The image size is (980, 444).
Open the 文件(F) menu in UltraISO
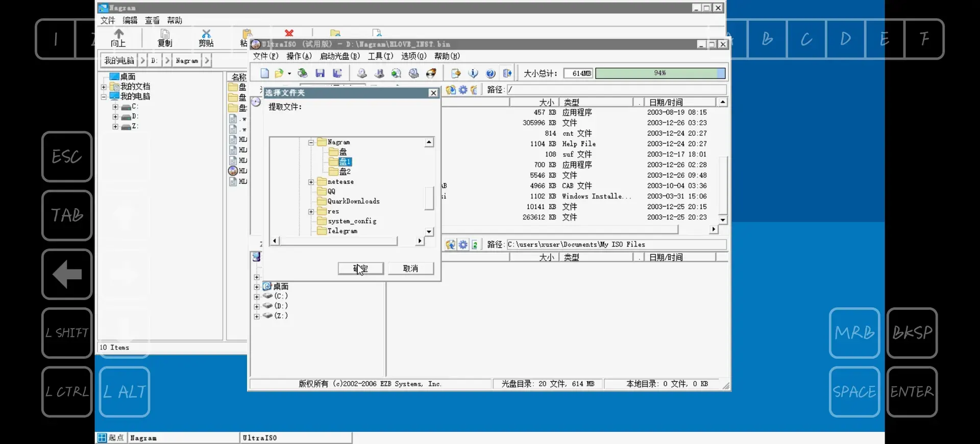point(266,56)
